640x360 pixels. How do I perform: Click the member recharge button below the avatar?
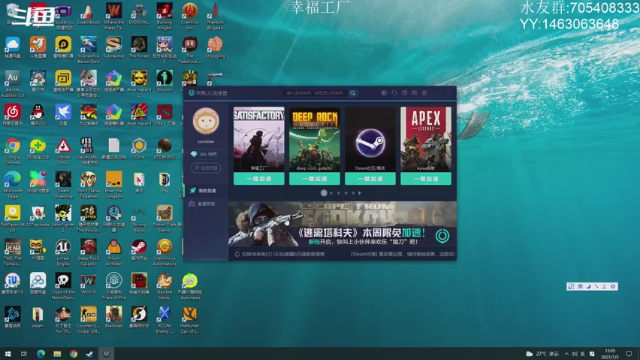click(206, 168)
